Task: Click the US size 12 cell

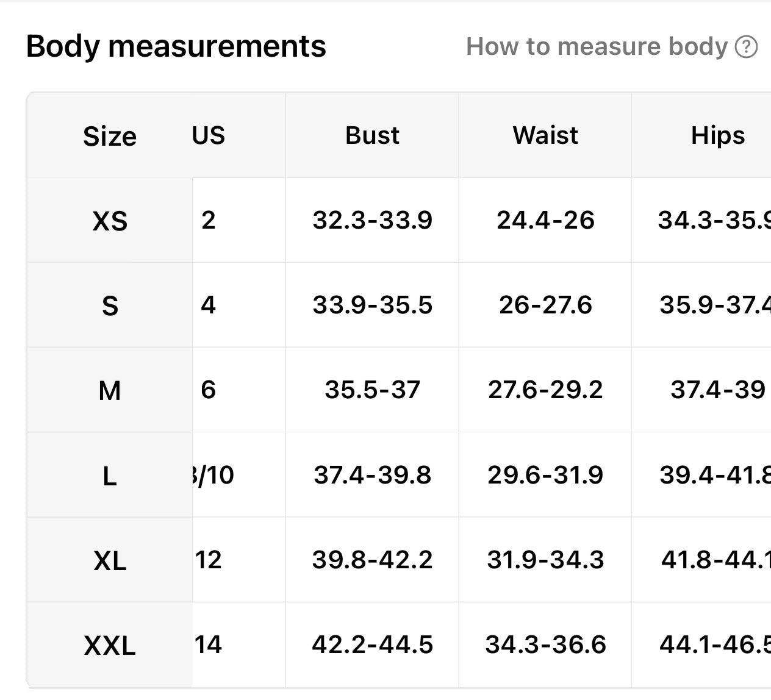Action: click(x=209, y=560)
